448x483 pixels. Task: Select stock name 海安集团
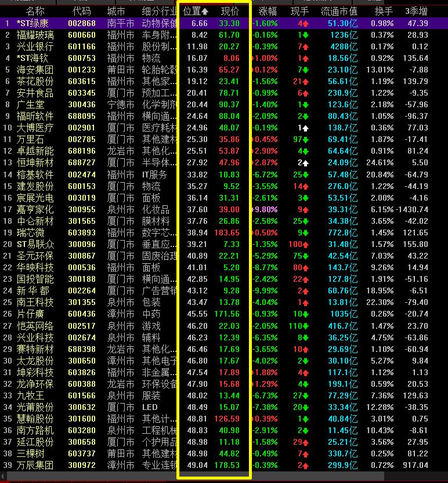[x=35, y=70]
